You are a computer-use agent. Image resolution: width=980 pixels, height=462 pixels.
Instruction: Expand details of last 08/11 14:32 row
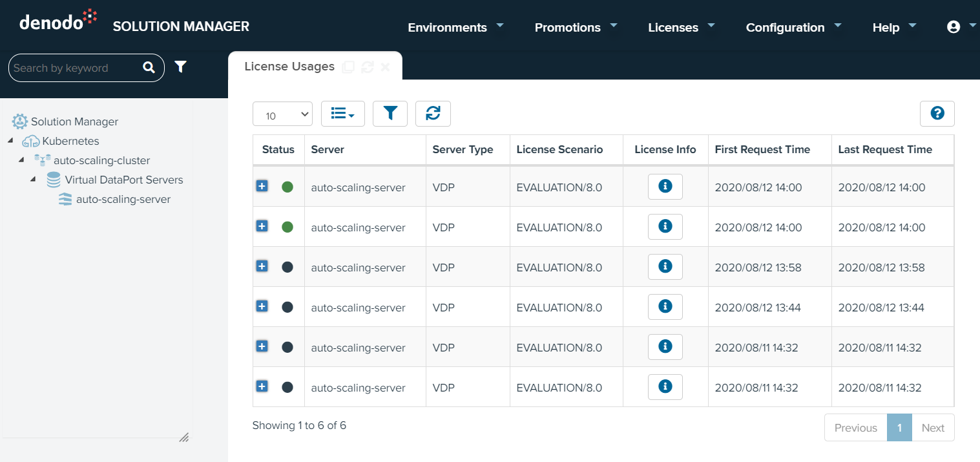pos(262,386)
